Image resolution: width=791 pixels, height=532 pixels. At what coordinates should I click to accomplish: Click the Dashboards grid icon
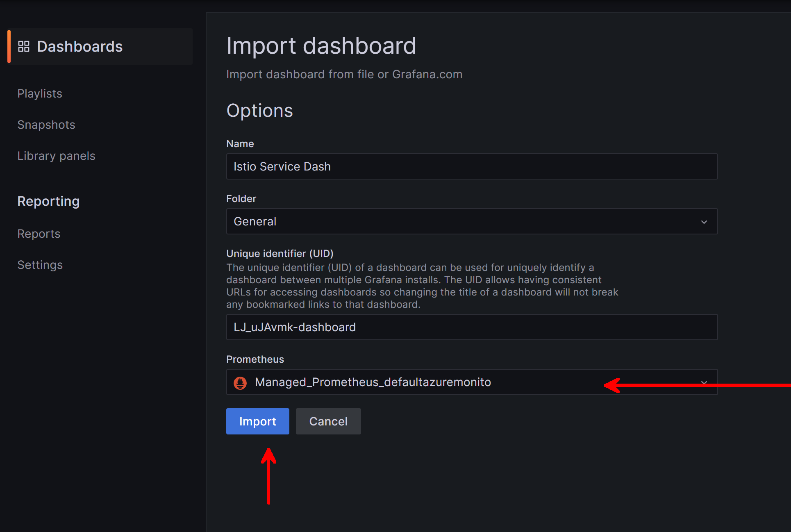pyautogui.click(x=24, y=46)
